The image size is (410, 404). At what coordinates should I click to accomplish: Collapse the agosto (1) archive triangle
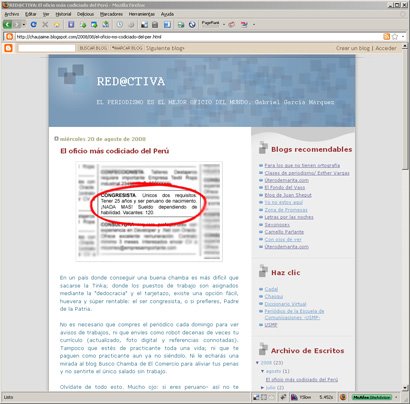click(x=263, y=371)
